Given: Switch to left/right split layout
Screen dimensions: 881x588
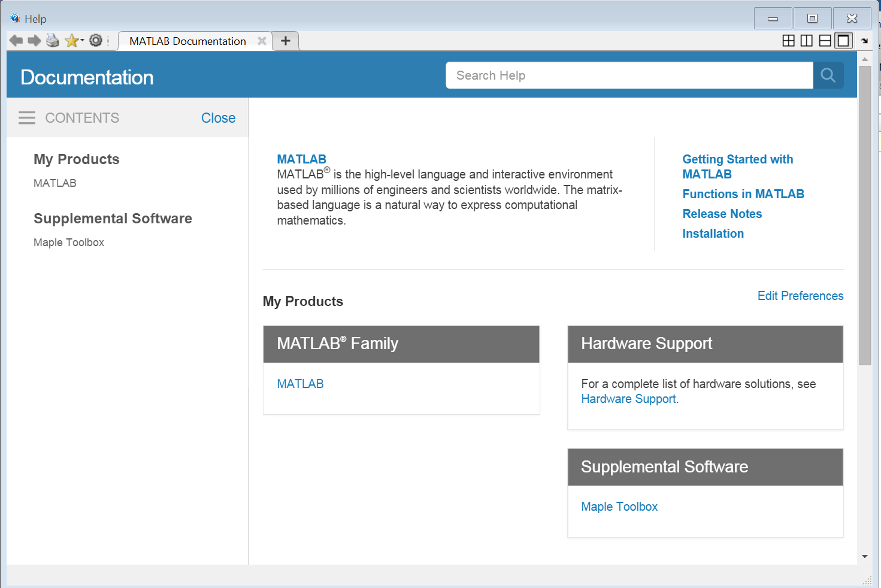Looking at the screenshot, I should (807, 41).
